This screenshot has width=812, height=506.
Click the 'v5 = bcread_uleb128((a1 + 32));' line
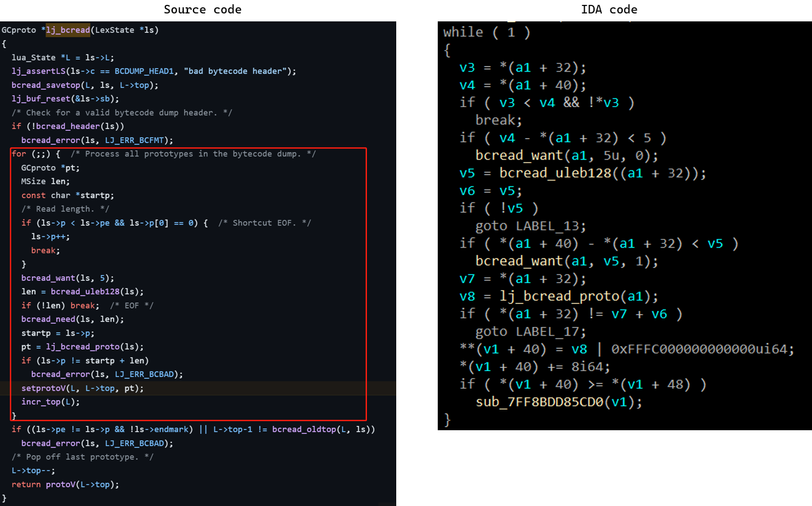point(583,173)
